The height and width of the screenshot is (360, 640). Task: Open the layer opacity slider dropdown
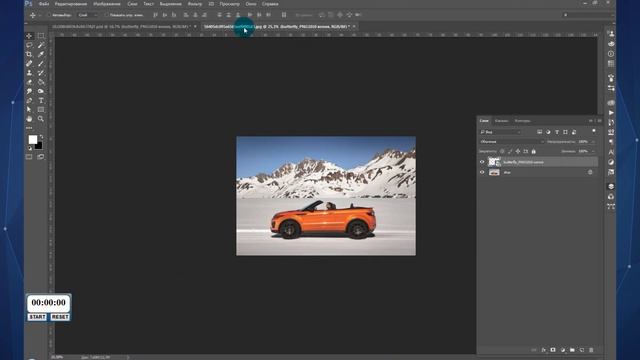coord(593,142)
